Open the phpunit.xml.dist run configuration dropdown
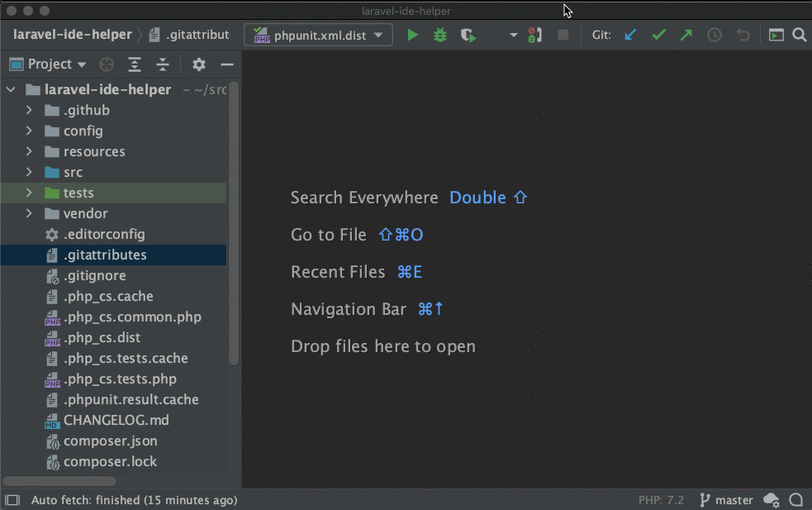This screenshot has width=812, height=510. pyautogui.click(x=318, y=36)
